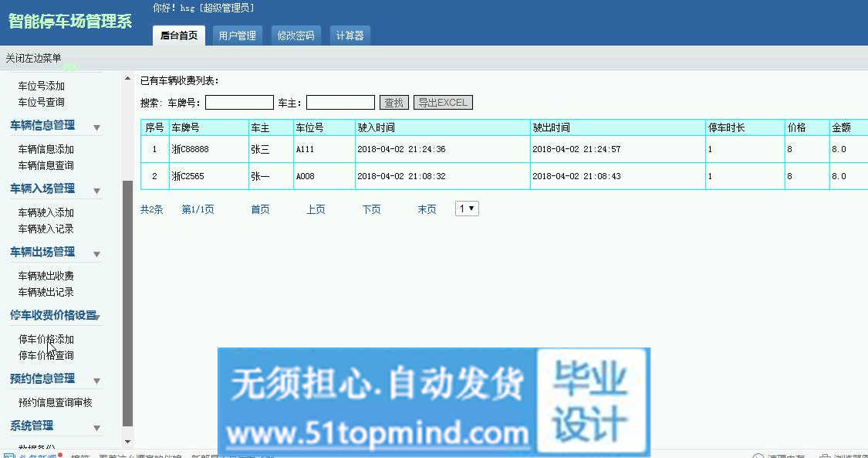This screenshot has width=868, height=458.
Task: Go to 下页 next page link
Action: pos(371,209)
